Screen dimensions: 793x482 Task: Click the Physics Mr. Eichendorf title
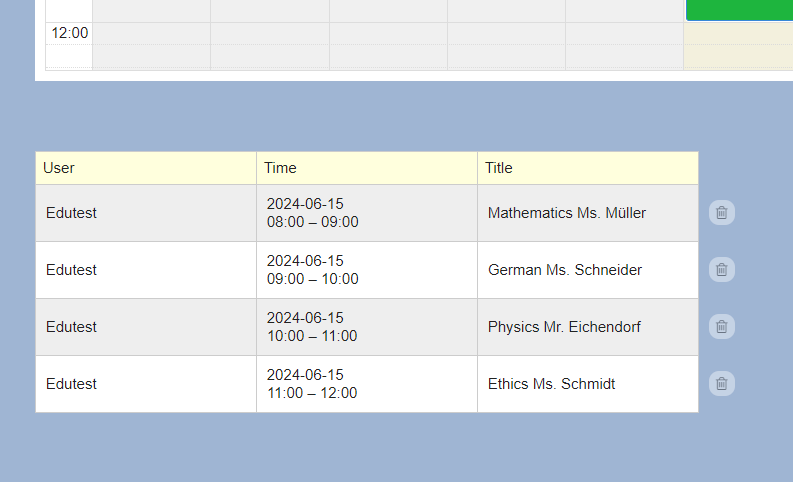564,327
